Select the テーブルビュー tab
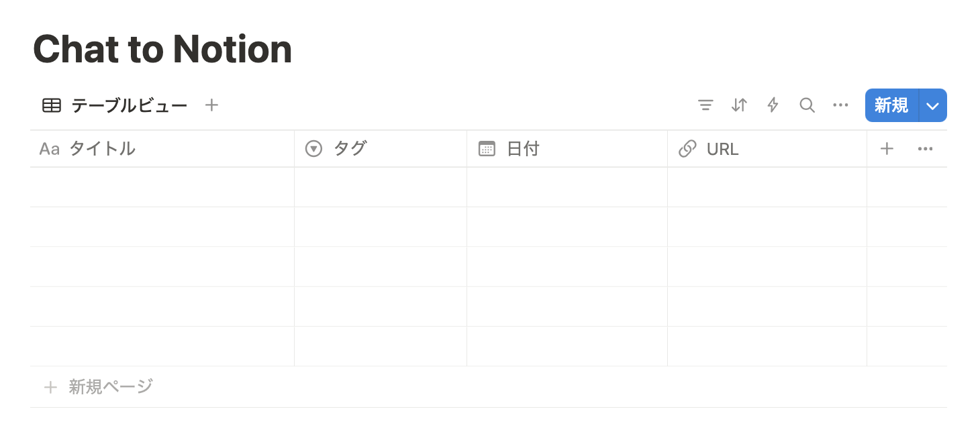 click(x=115, y=105)
